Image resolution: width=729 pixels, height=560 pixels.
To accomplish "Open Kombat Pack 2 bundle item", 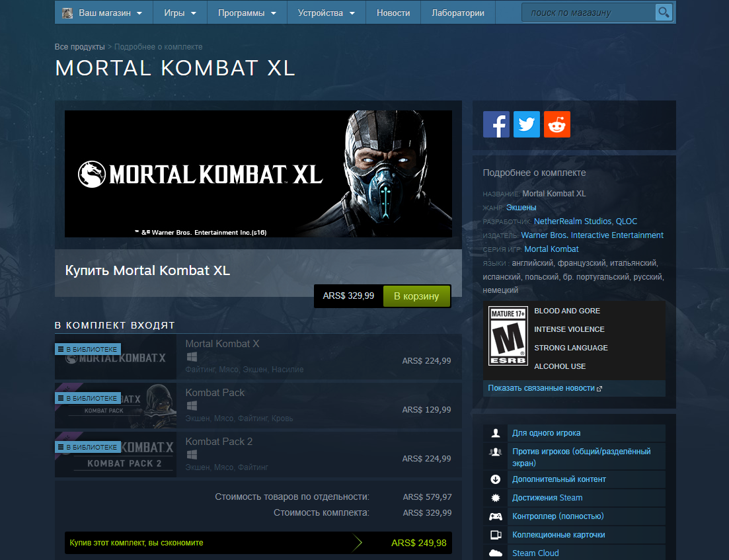I will (258, 454).
